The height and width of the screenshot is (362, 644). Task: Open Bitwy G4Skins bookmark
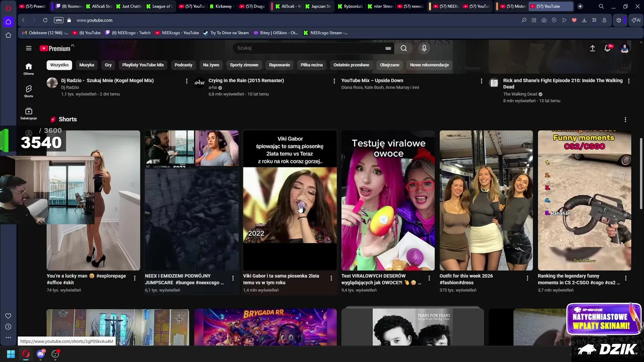click(276, 33)
